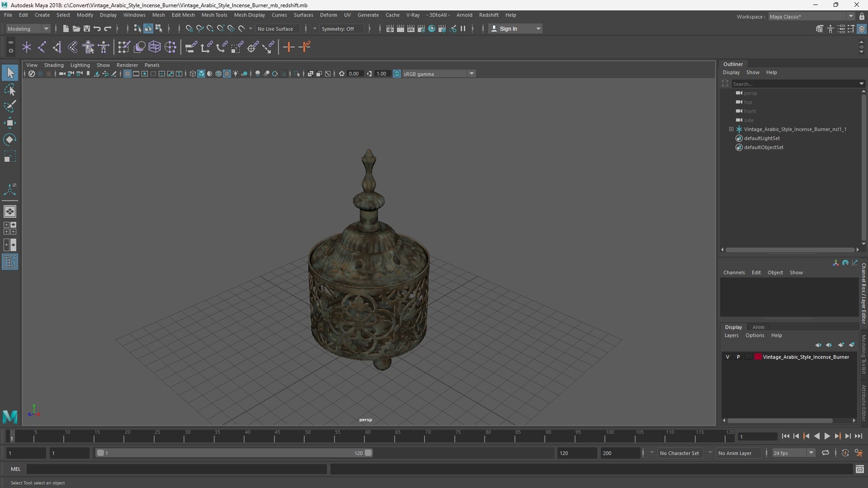868x488 pixels.
Task: Click the No Live Surface field
Action: pyautogui.click(x=277, y=28)
